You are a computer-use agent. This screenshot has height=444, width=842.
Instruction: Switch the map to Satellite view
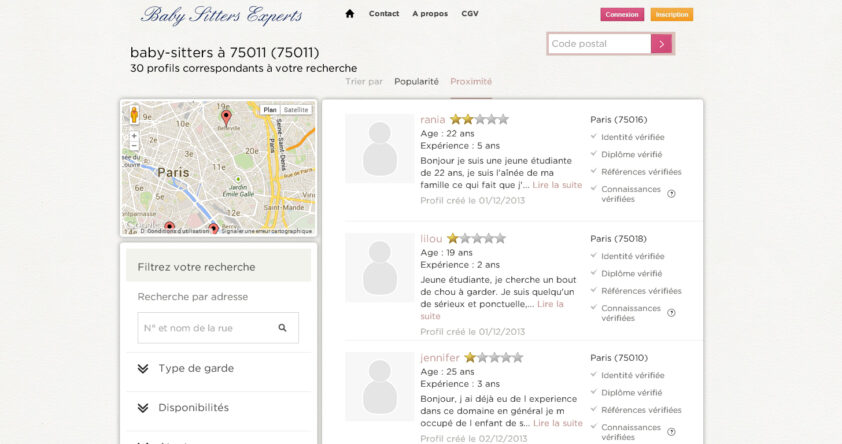pyautogui.click(x=296, y=110)
